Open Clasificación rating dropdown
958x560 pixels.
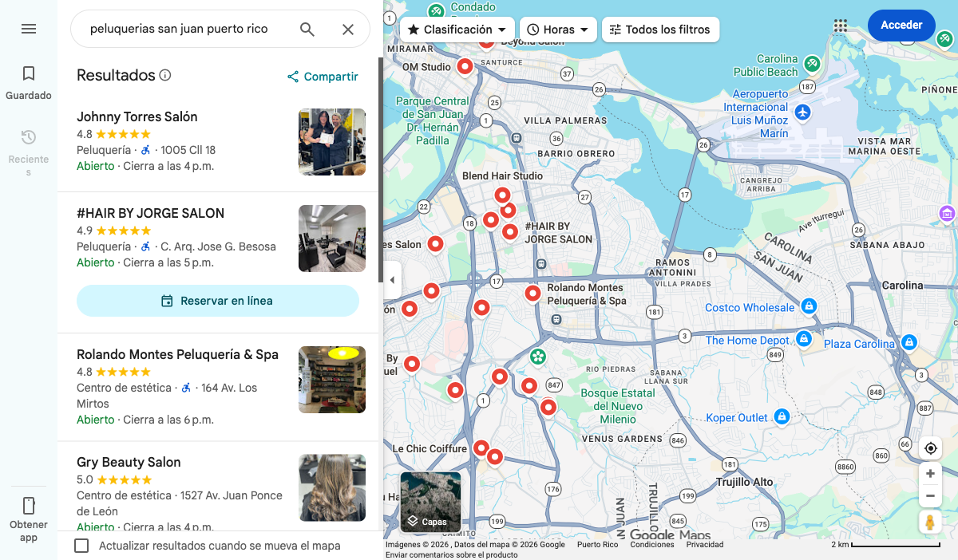(457, 30)
